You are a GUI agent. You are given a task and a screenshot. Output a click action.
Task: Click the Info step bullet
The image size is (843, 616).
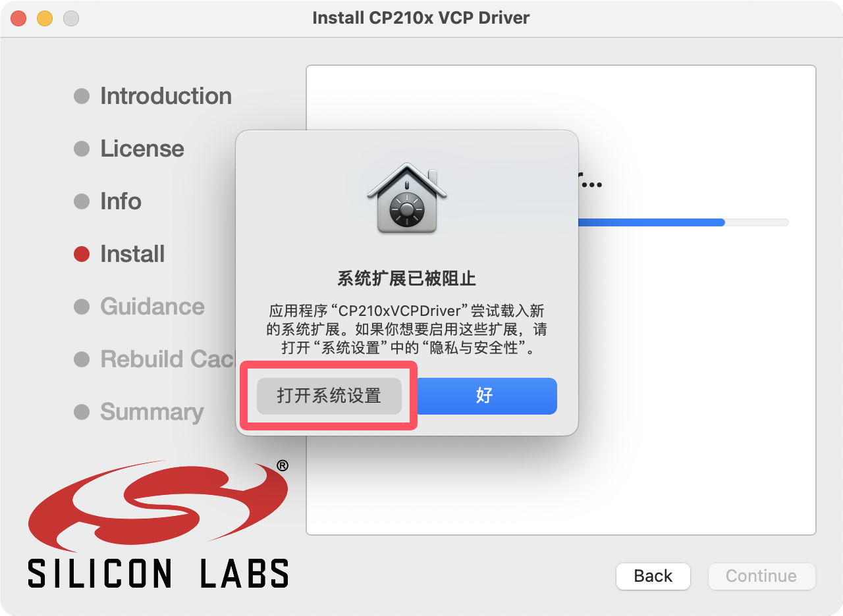(x=82, y=201)
